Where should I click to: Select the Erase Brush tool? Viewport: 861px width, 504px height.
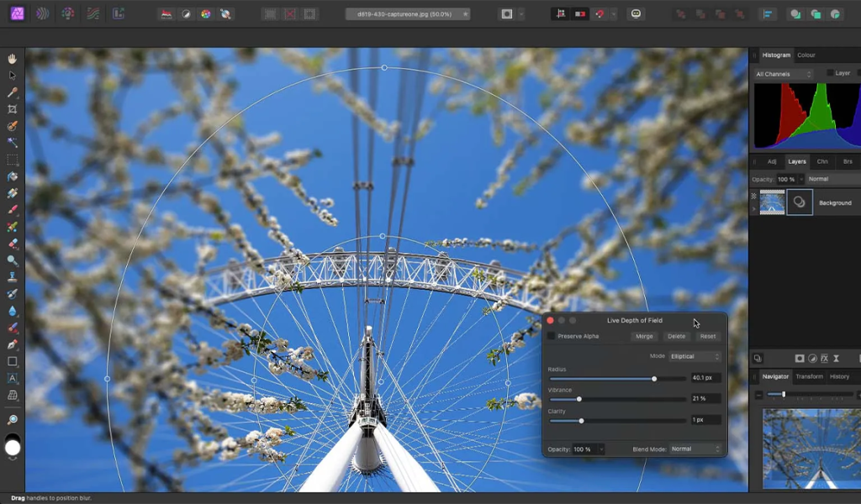tap(12, 244)
